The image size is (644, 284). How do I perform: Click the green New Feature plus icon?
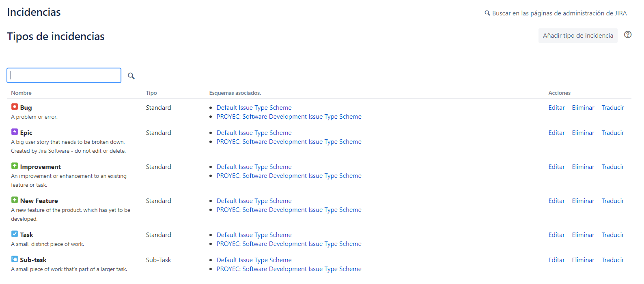click(15, 200)
